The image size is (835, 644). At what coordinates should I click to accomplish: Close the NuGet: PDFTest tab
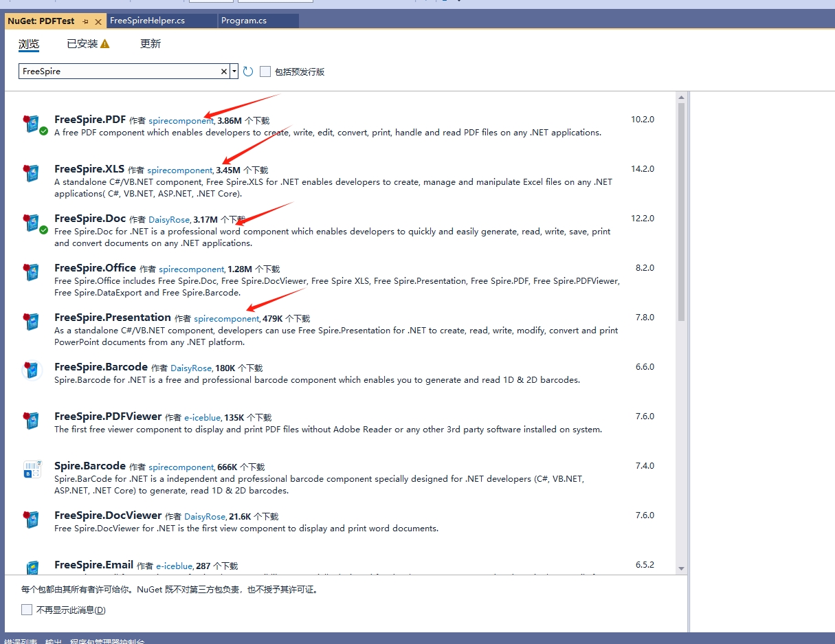click(98, 21)
